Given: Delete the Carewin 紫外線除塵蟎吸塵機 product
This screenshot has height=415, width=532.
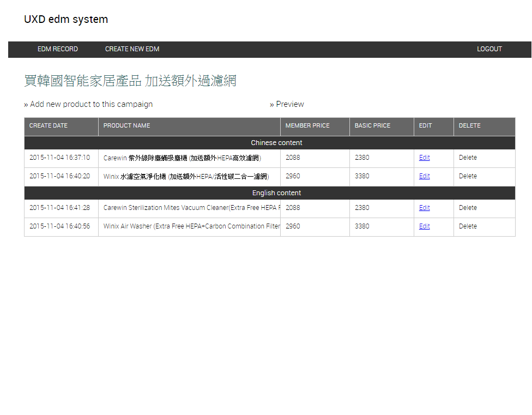Looking at the screenshot, I should tap(468, 158).
